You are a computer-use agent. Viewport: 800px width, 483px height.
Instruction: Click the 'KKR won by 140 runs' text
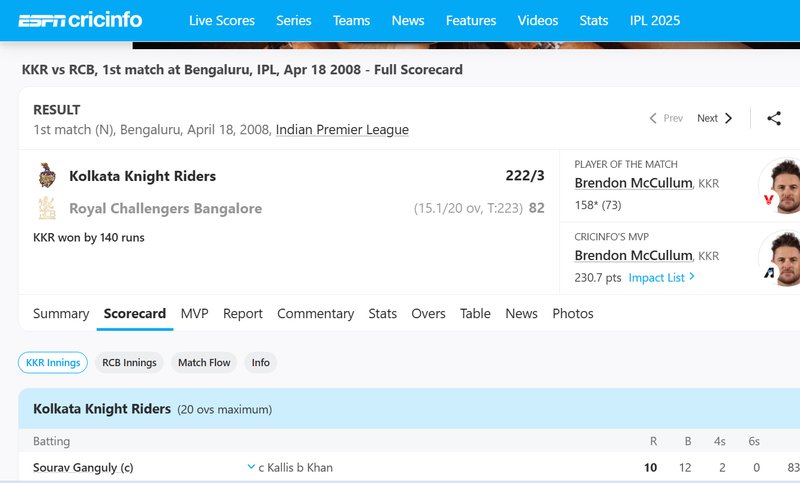[89, 238]
